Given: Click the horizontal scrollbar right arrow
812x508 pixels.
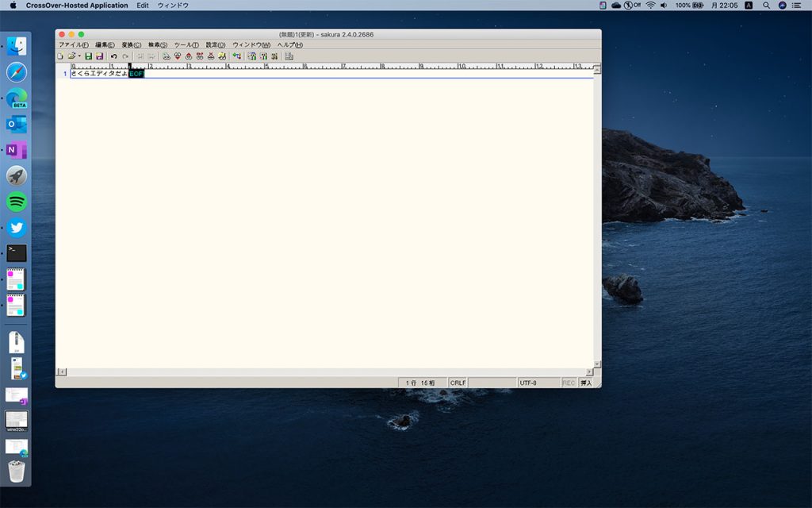Looking at the screenshot, I should coord(589,371).
